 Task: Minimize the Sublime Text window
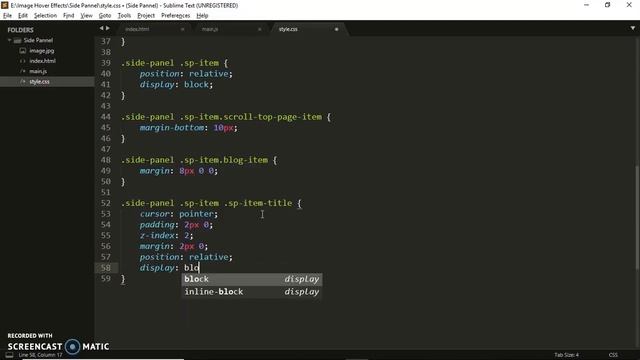587,5
